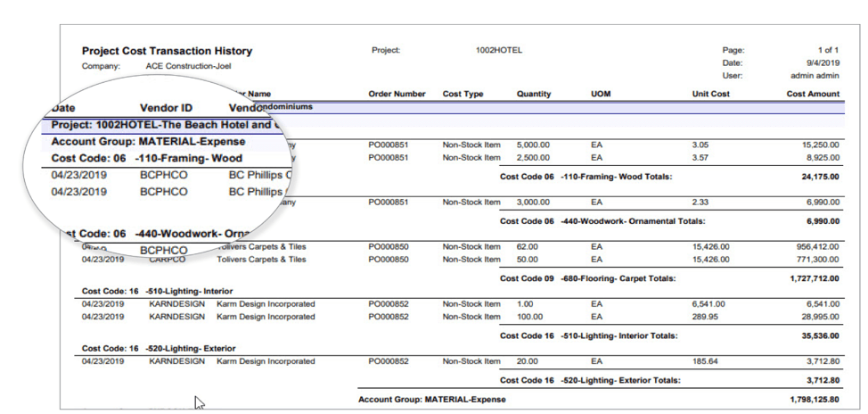Click 'Cost Code 09 -680-Flooring- Carpet Totals:' label
Screen dimensions: 868x414
588,278
